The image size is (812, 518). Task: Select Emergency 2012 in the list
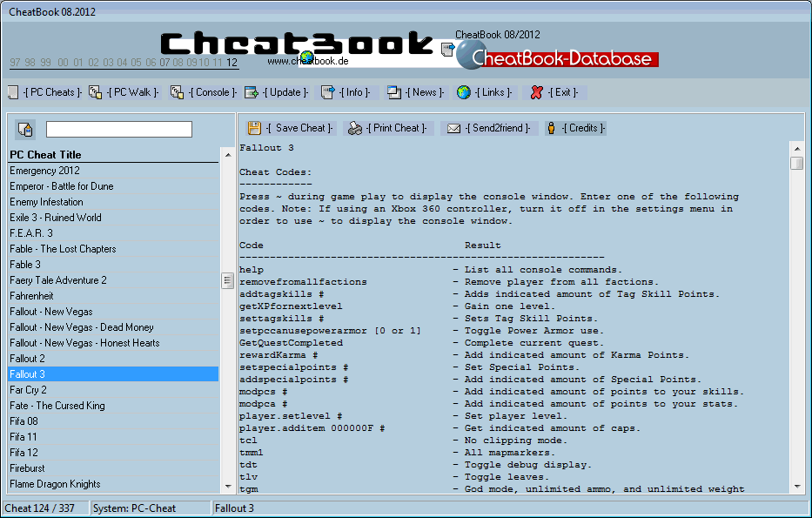[x=113, y=171]
